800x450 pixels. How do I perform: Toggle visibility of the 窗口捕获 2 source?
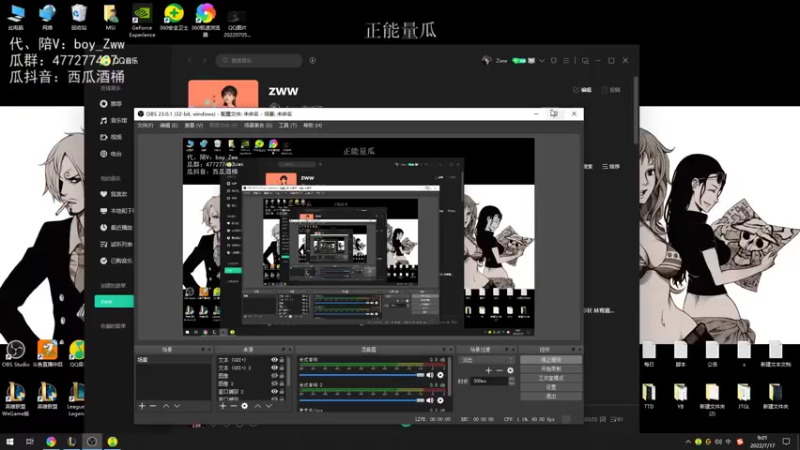(274, 391)
